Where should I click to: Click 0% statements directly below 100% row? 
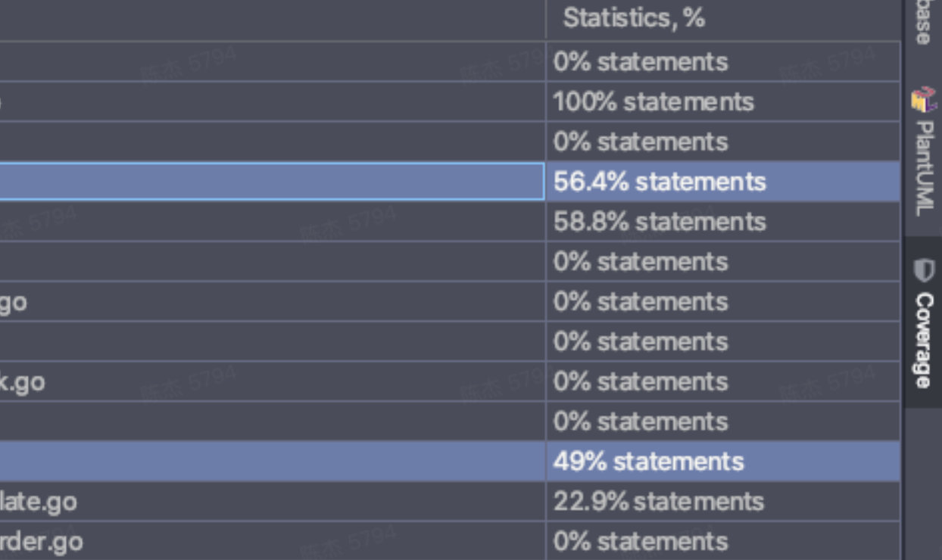[641, 142]
